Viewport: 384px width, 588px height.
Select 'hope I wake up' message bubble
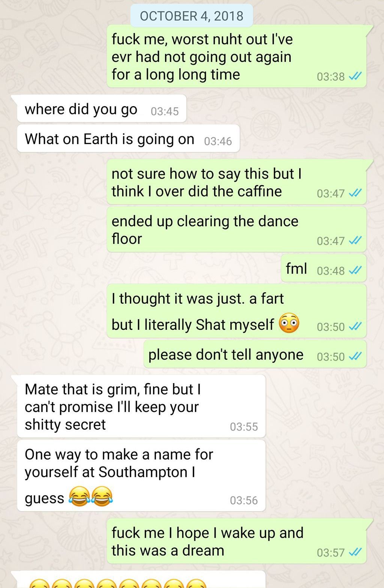237,541
